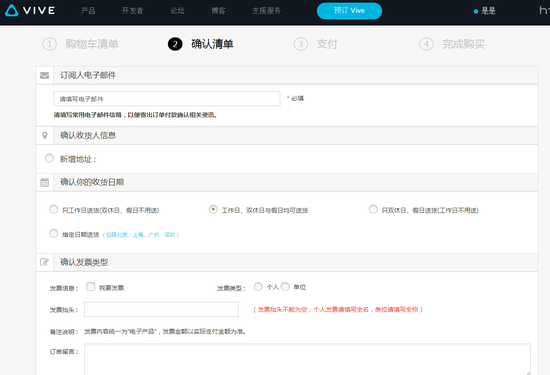Click the blue city restriction note 仅限北京、上海

tap(141, 235)
